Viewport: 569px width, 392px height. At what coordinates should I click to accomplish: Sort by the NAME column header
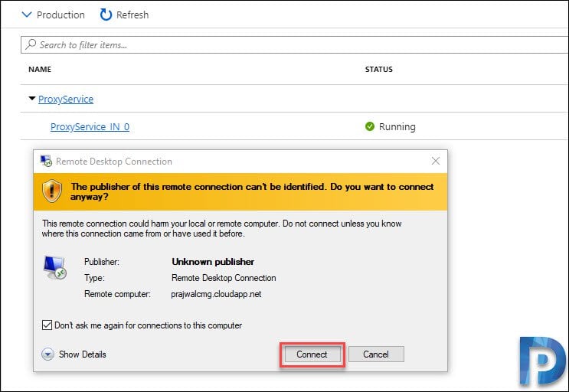40,69
